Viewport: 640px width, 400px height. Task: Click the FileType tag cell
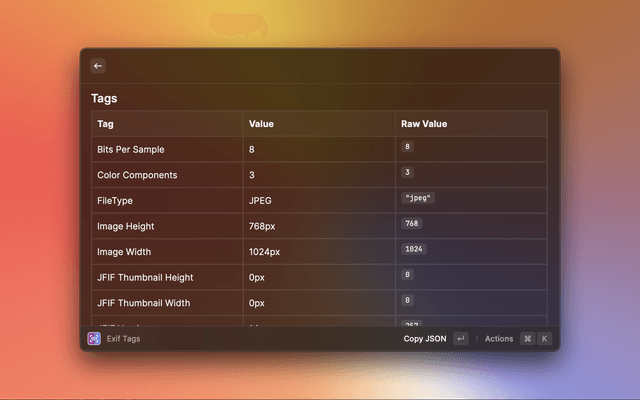(115, 201)
